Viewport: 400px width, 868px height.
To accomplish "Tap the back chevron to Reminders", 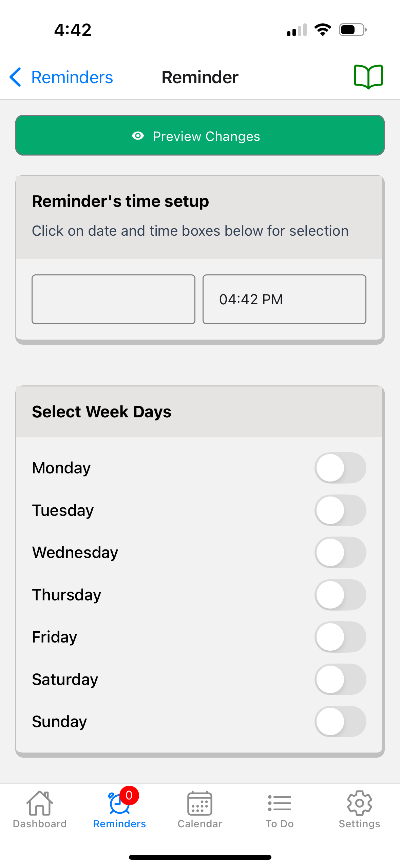I will [x=16, y=77].
